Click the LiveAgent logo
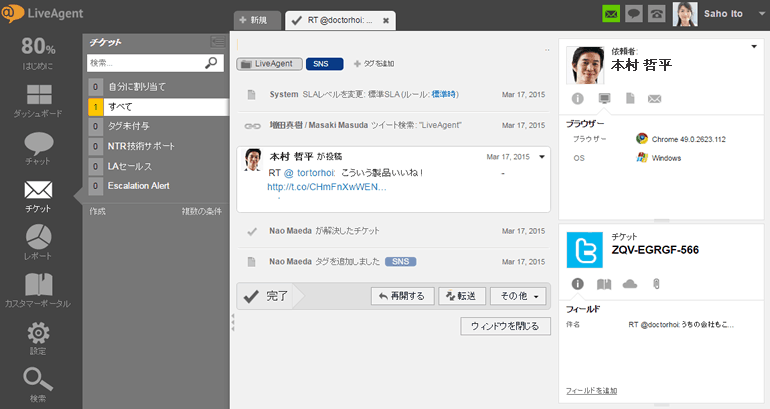 [42, 13]
